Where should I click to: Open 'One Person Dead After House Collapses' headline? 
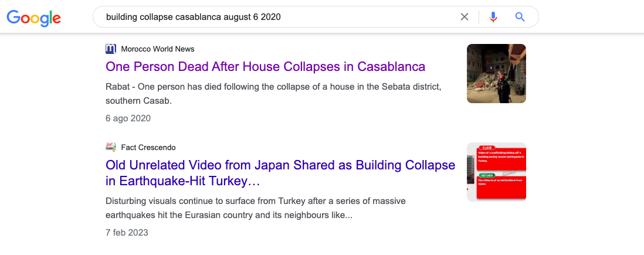(265, 66)
